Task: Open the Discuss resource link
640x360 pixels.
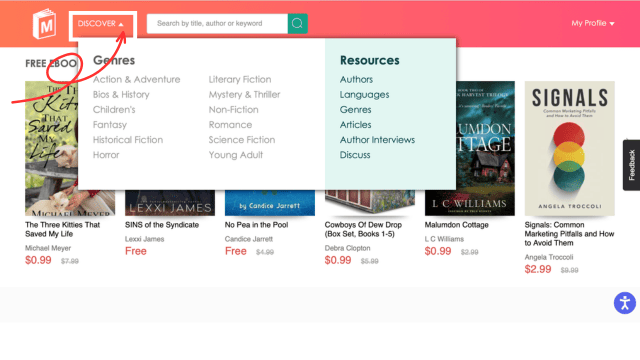Action: tap(355, 155)
